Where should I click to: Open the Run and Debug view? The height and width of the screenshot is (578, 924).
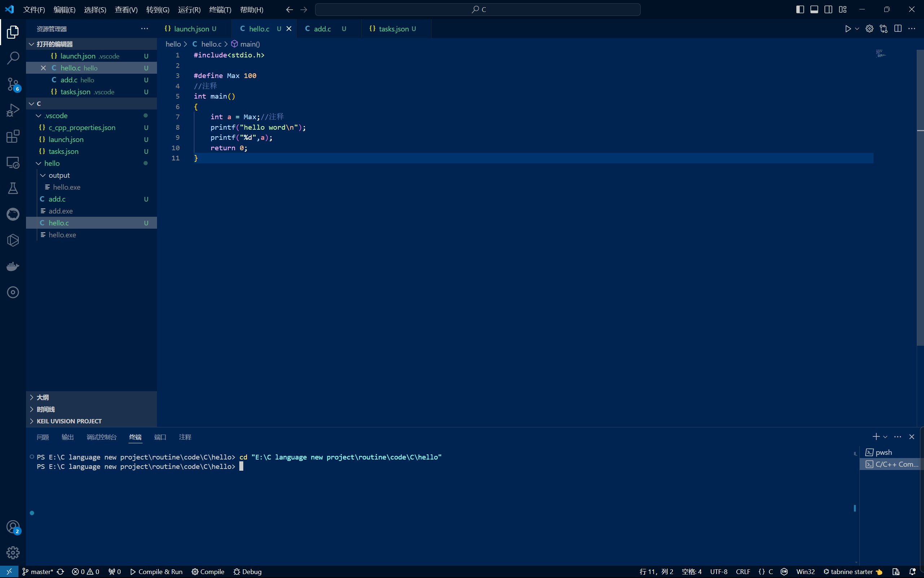pyautogui.click(x=13, y=110)
